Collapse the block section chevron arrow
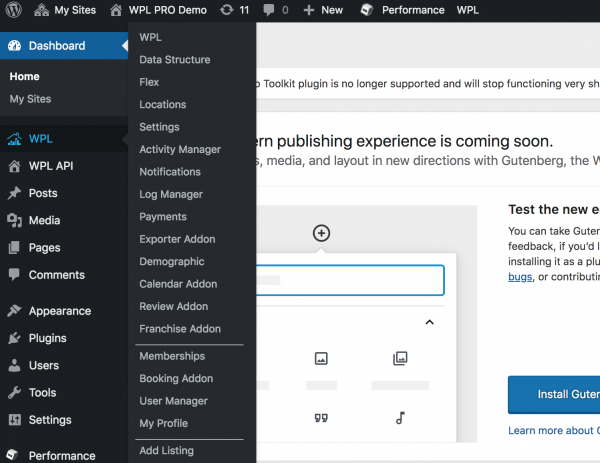Screen dimensions: 600x463 click(x=430, y=322)
